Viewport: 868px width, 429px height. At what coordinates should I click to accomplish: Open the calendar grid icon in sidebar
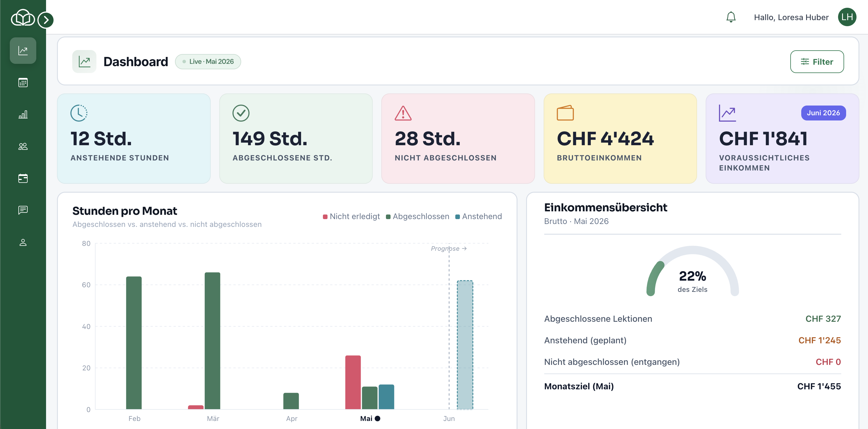pos(23,83)
